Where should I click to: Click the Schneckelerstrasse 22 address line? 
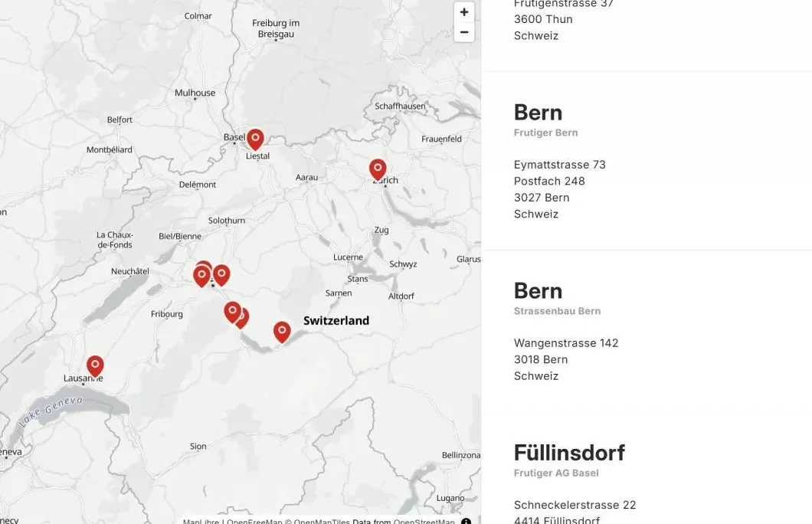click(x=575, y=505)
